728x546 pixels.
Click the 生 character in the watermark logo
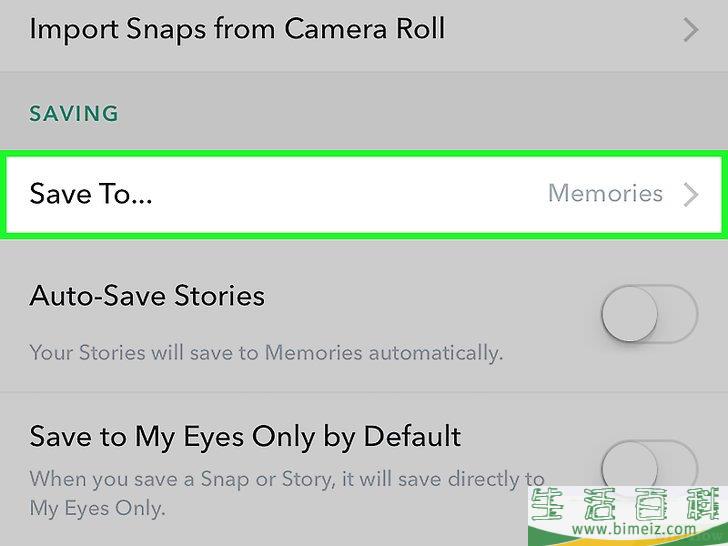point(548,505)
